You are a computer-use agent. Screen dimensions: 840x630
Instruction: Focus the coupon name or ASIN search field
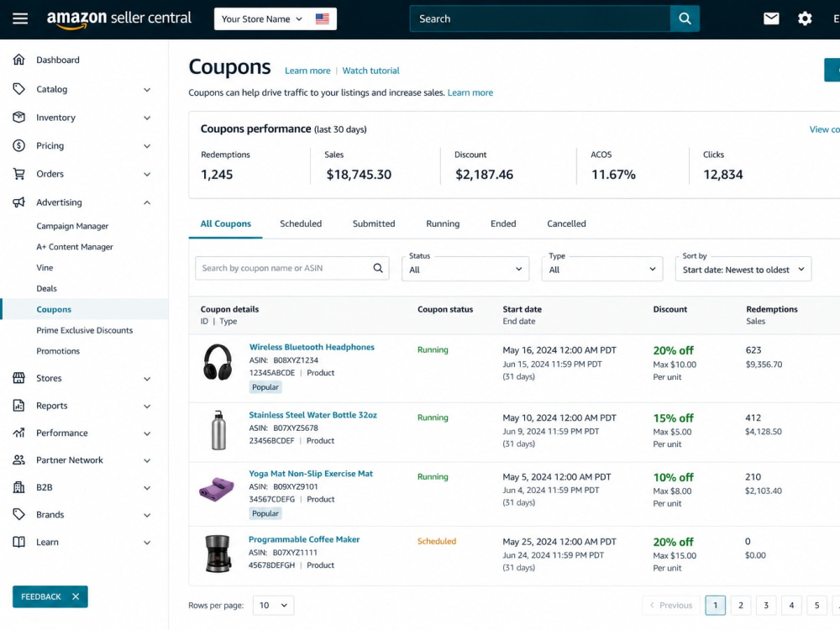tap(292, 268)
